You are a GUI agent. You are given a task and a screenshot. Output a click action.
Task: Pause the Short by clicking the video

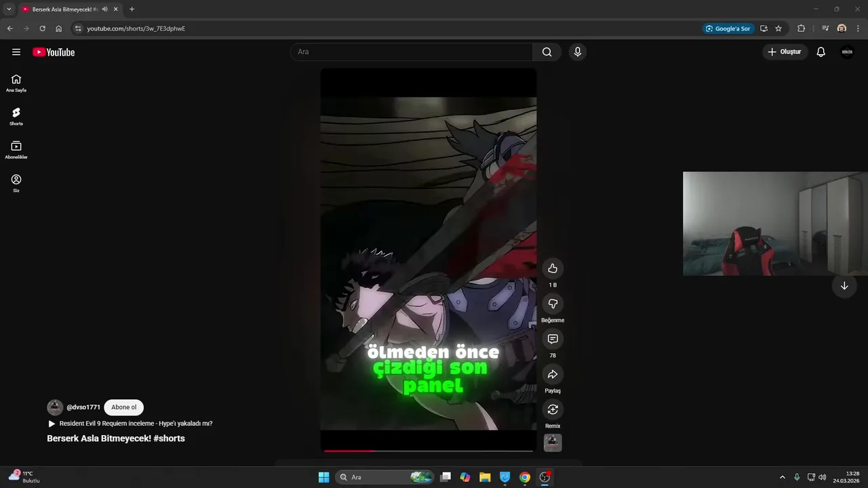click(429, 259)
